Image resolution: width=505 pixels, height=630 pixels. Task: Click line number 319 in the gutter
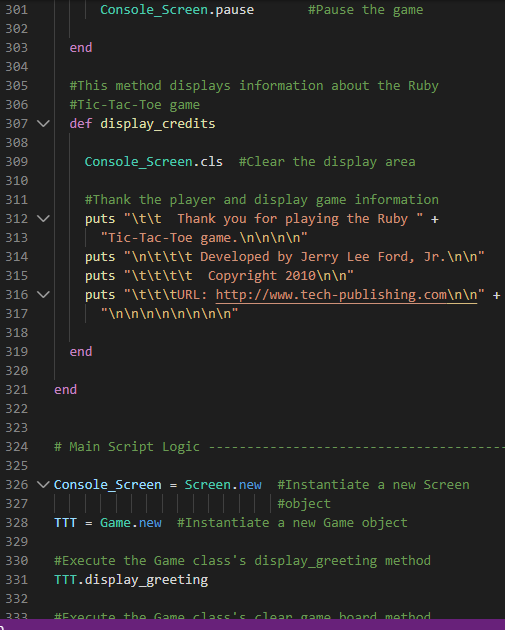[x=16, y=352]
